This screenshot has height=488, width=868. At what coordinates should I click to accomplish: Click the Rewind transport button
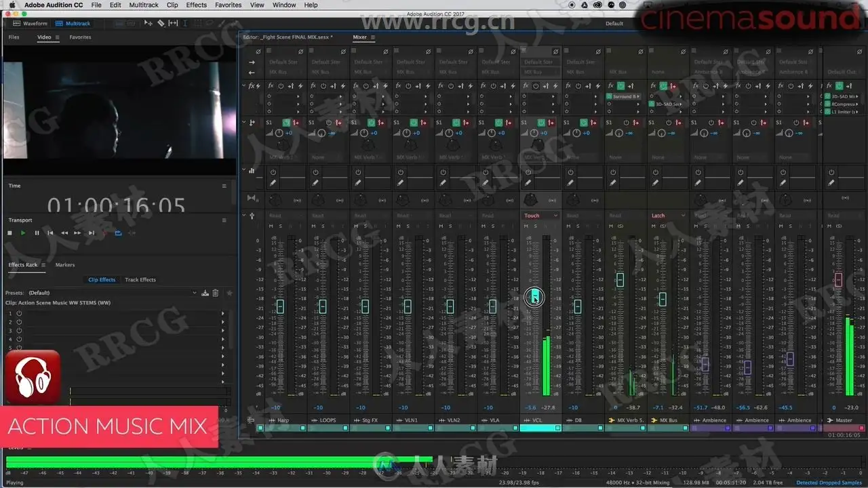[x=64, y=233]
